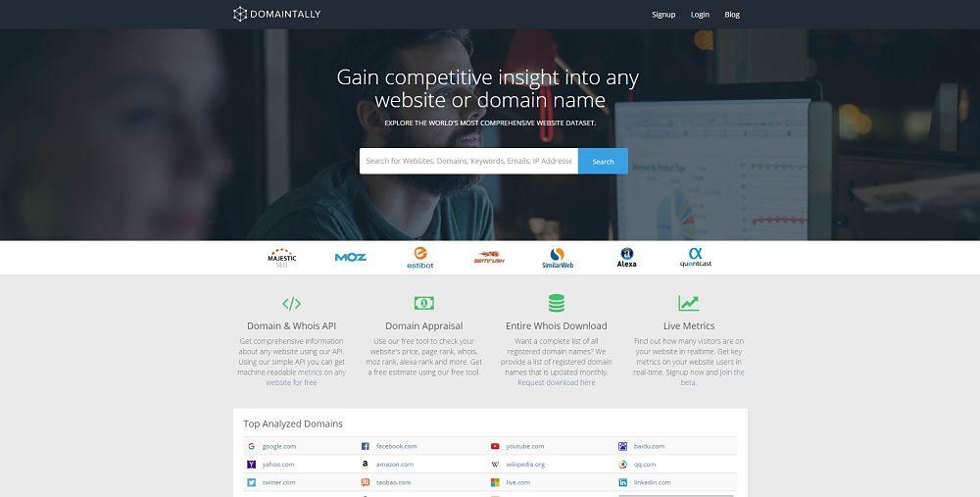Click the MOZ logo
The height and width of the screenshot is (497, 980).
click(350, 258)
